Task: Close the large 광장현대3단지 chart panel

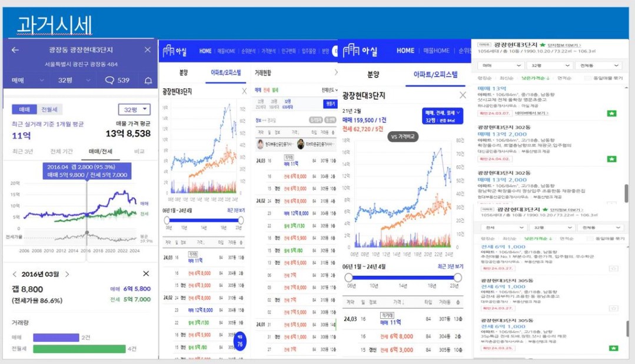Action: 463,95
